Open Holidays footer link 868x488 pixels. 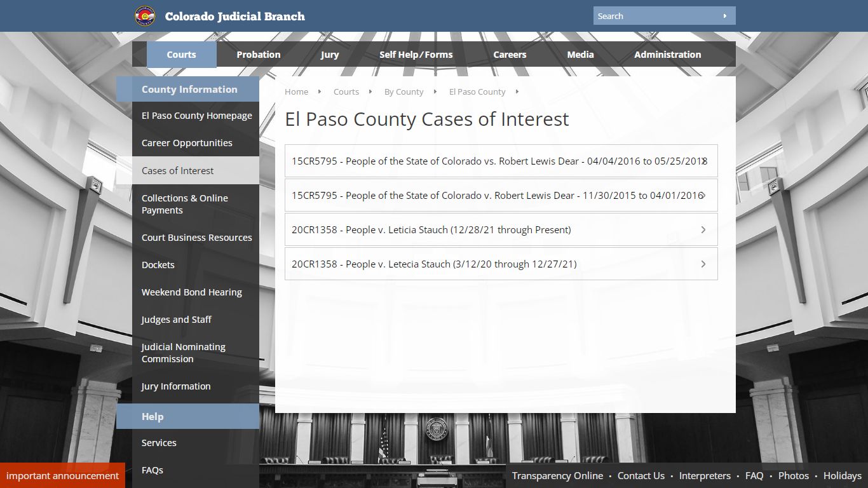tap(843, 475)
